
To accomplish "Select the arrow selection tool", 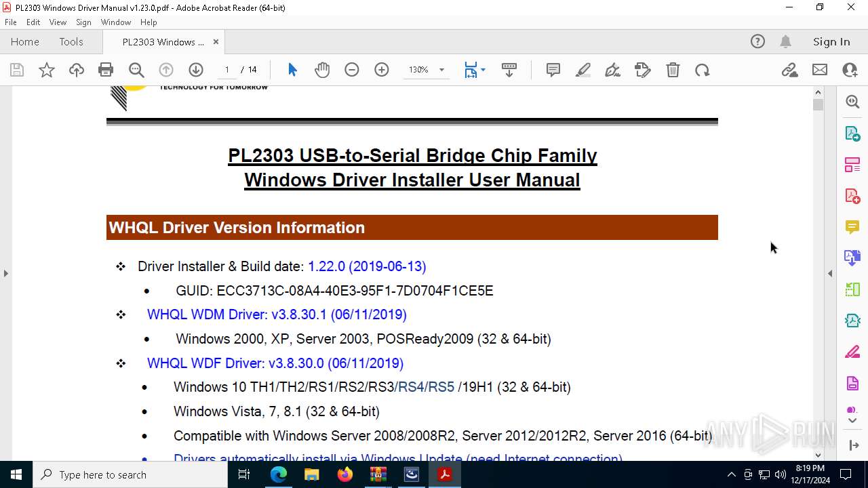I will (x=292, y=70).
